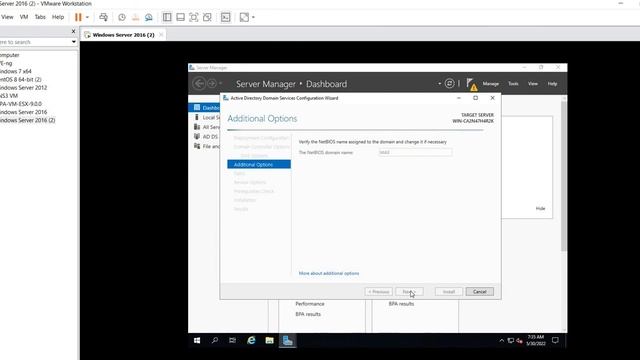Toggle the library sidebar view icon
The image size is (640, 360).
(x=167, y=17)
